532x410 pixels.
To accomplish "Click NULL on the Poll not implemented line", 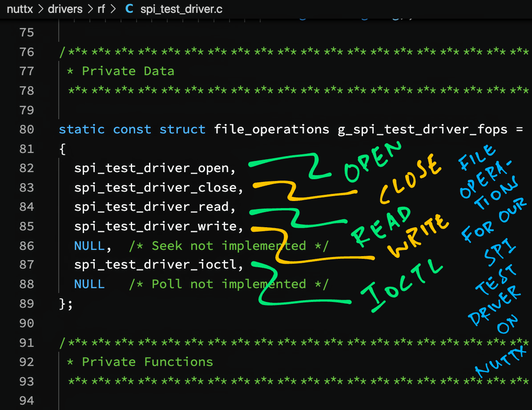I will pos(89,284).
